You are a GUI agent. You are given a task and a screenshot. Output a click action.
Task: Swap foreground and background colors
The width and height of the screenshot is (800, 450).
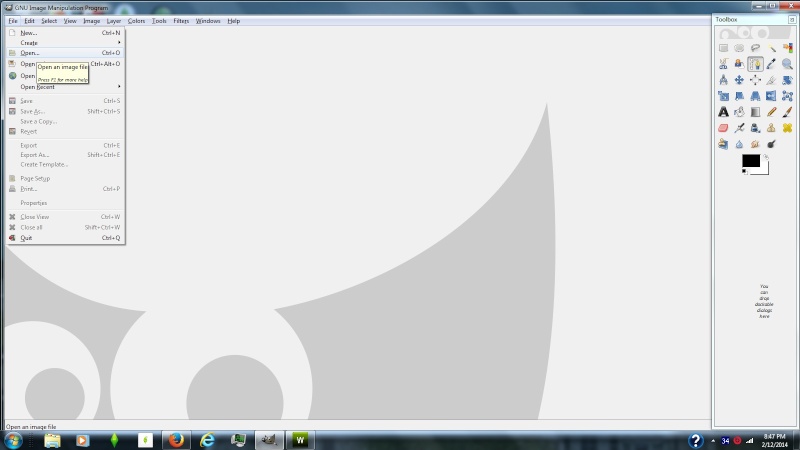click(766, 157)
